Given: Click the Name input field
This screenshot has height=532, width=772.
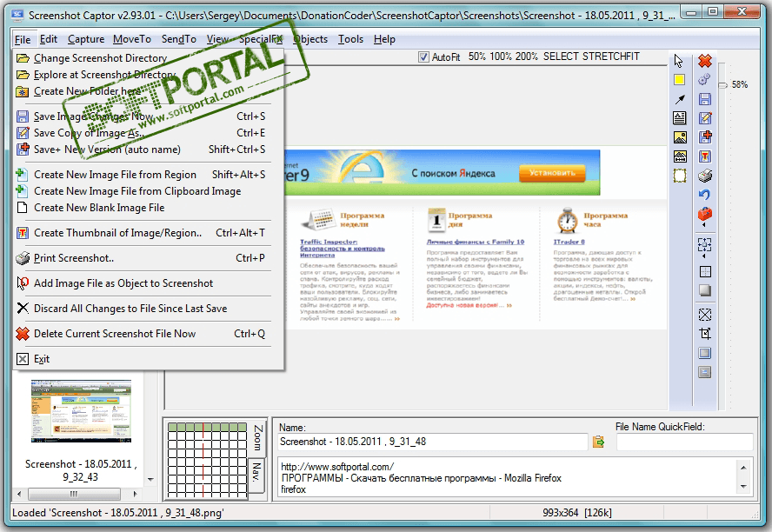Looking at the screenshot, I should click(x=432, y=442).
